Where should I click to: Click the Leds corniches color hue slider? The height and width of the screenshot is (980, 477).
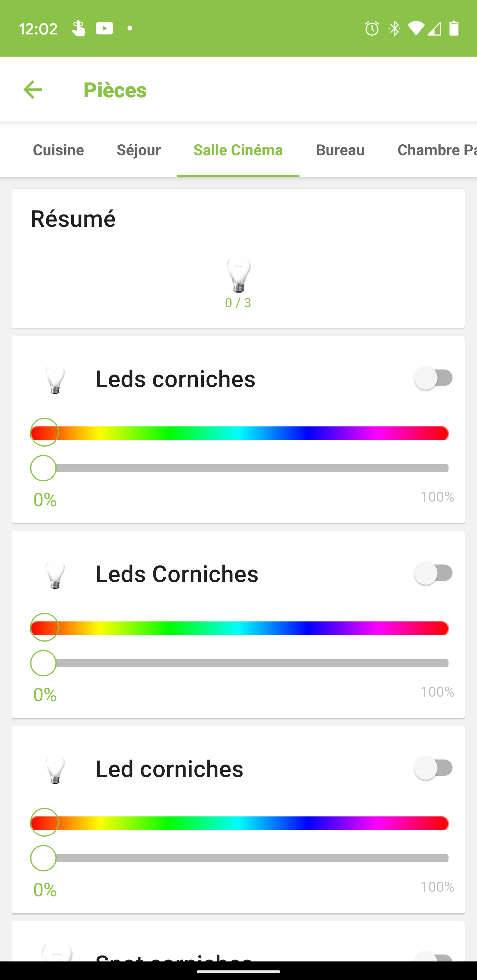(240, 434)
